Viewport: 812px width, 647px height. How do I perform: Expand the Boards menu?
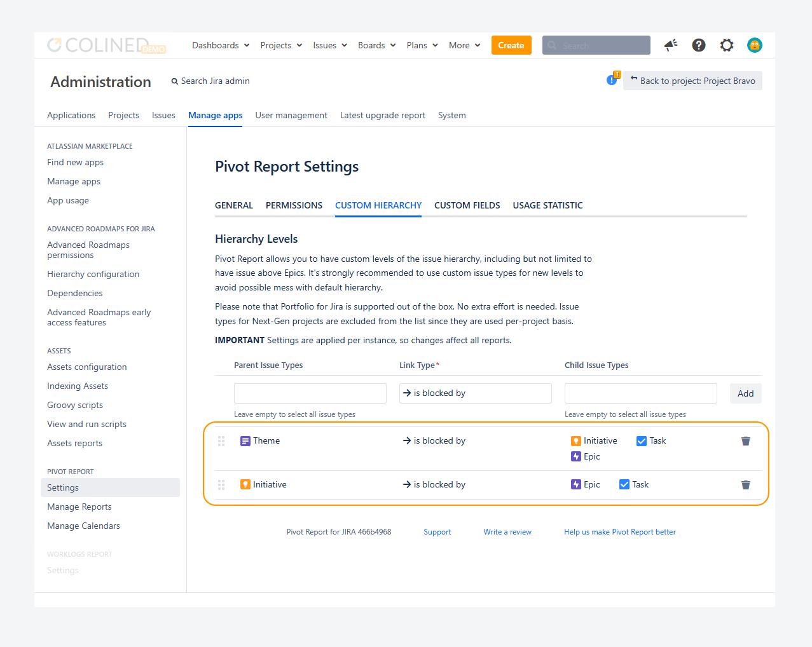pyautogui.click(x=377, y=45)
